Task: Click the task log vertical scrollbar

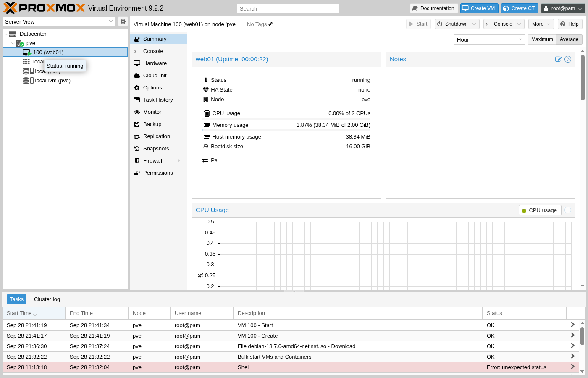Action: coord(582,336)
